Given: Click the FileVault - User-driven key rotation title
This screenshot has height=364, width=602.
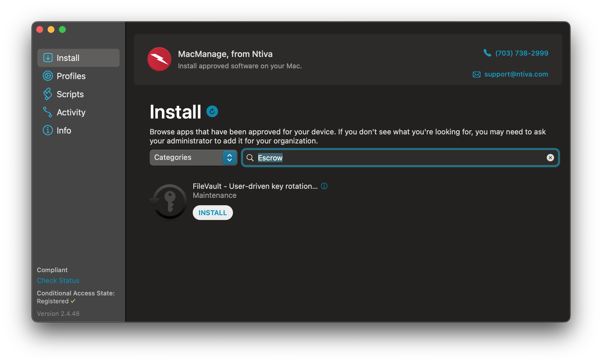Looking at the screenshot, I should coord(255,186).
